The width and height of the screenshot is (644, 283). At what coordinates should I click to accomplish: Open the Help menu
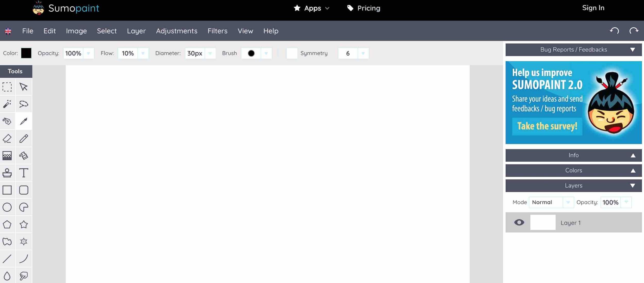coord(271,31)
